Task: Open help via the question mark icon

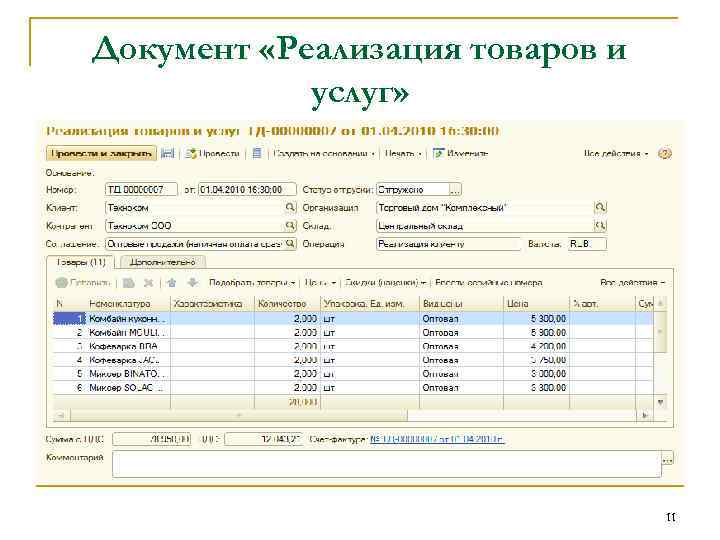Action: (x=664, y=153)
